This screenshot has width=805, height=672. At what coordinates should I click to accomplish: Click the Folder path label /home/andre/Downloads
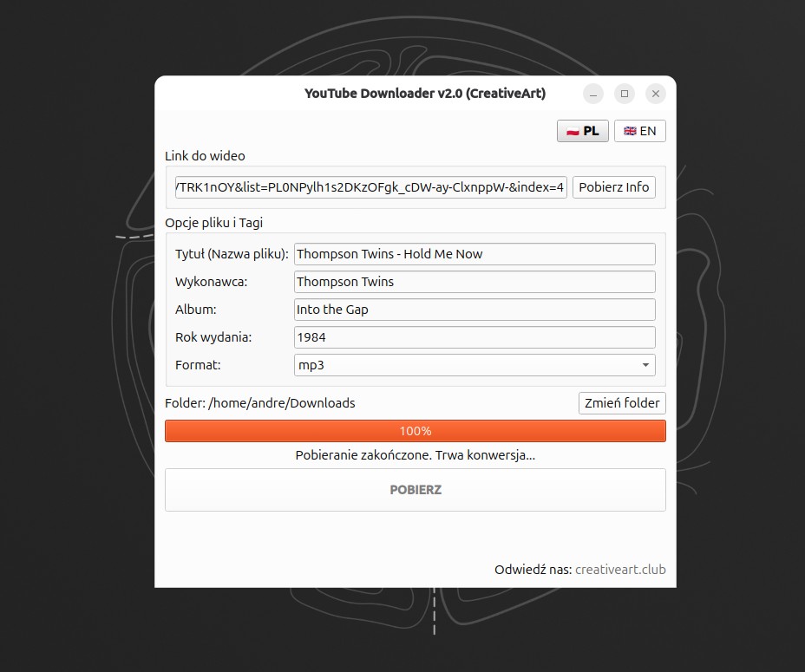260,403
